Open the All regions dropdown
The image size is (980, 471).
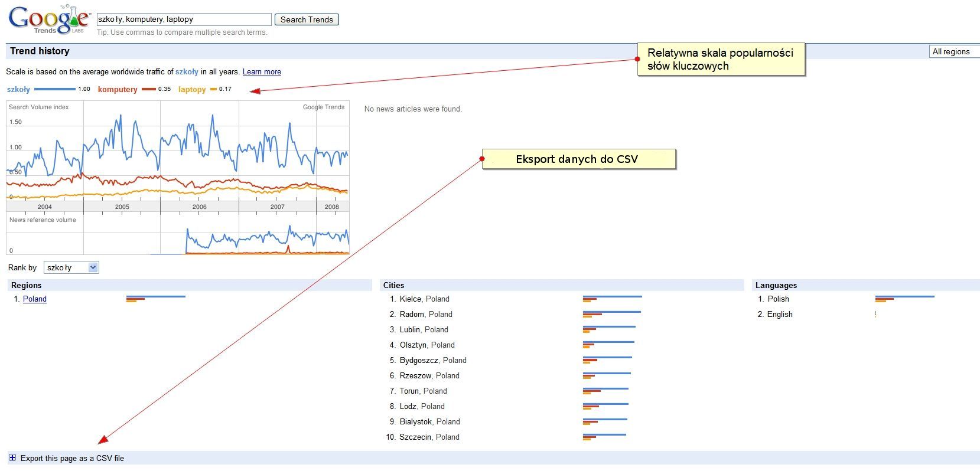pos(954,52)
